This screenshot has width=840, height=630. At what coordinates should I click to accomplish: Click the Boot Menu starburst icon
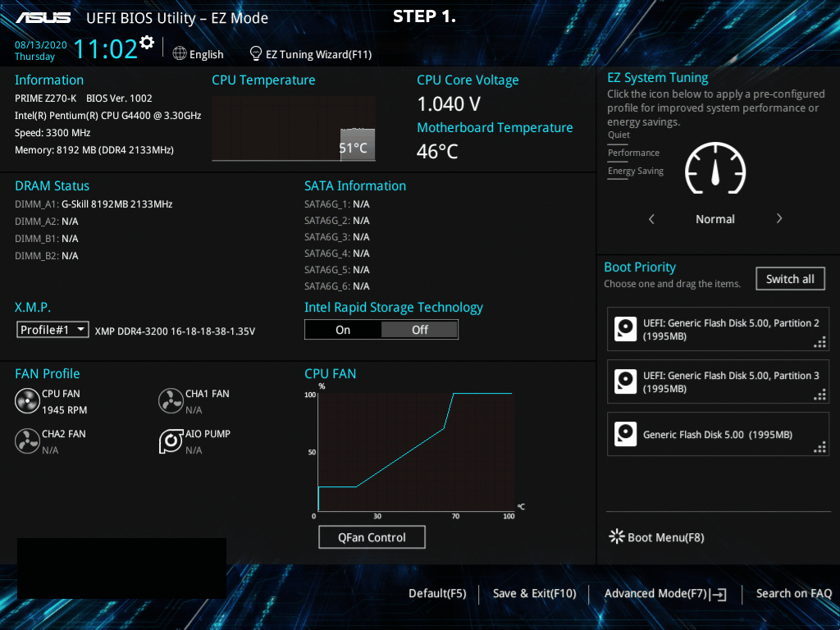[617, 536]
